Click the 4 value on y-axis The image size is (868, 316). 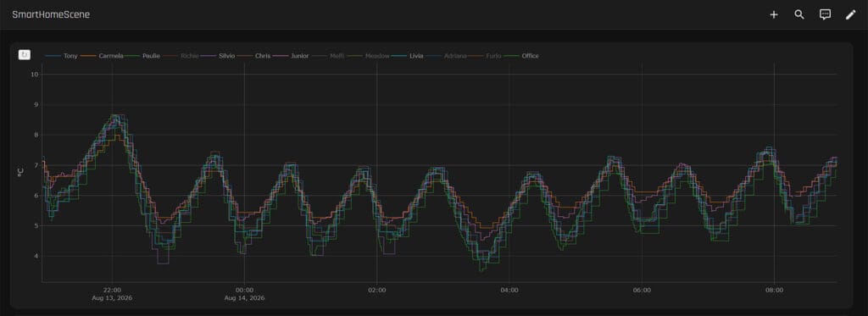[36, 256]
